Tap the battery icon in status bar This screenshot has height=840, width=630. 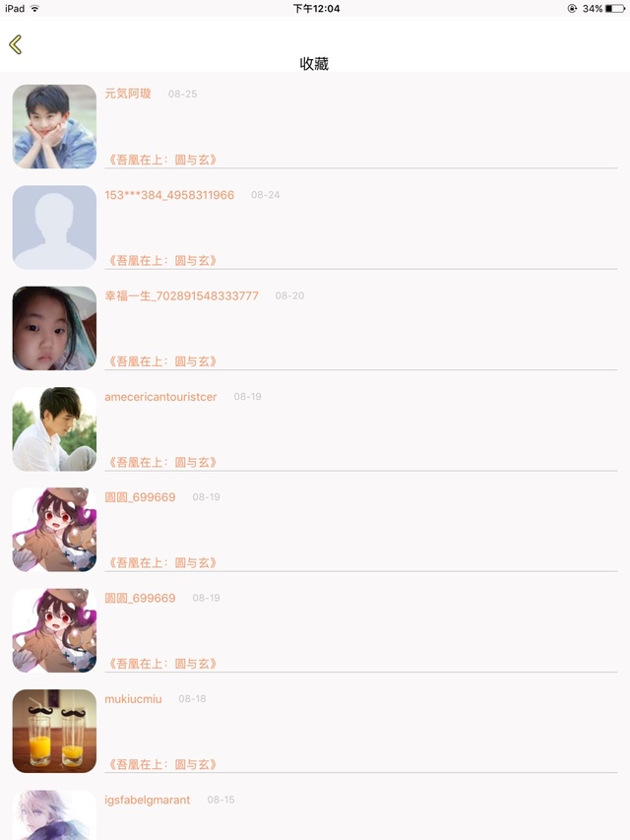(x=615, y=9)
